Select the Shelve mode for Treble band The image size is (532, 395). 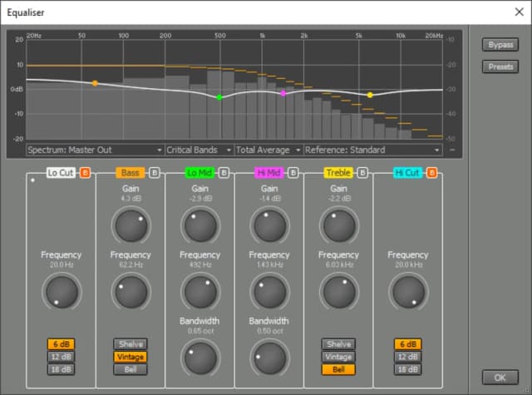pos(338,344)
